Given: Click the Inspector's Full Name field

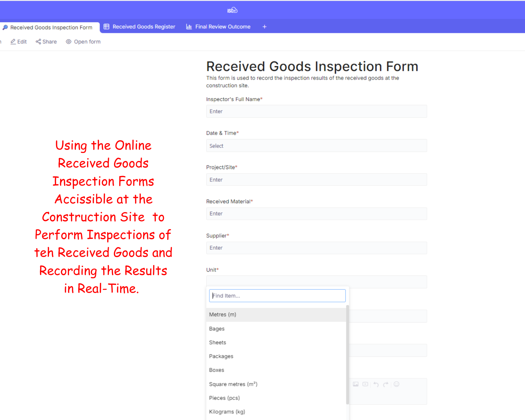Looking at the screenshot, I should click(x=316, y=112).
